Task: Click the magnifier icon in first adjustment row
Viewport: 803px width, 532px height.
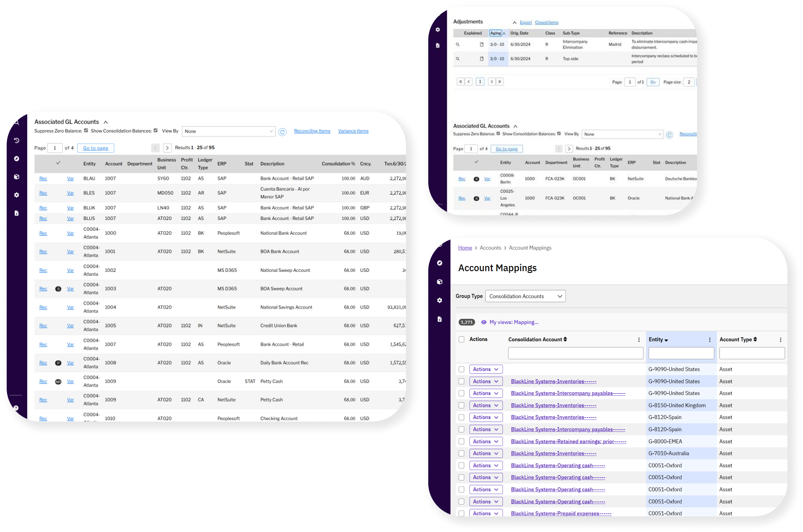Action: (457, 44)
